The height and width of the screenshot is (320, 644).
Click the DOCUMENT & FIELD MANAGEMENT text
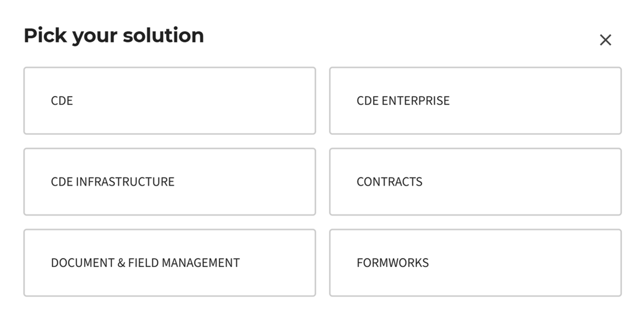tap(145, 263)
